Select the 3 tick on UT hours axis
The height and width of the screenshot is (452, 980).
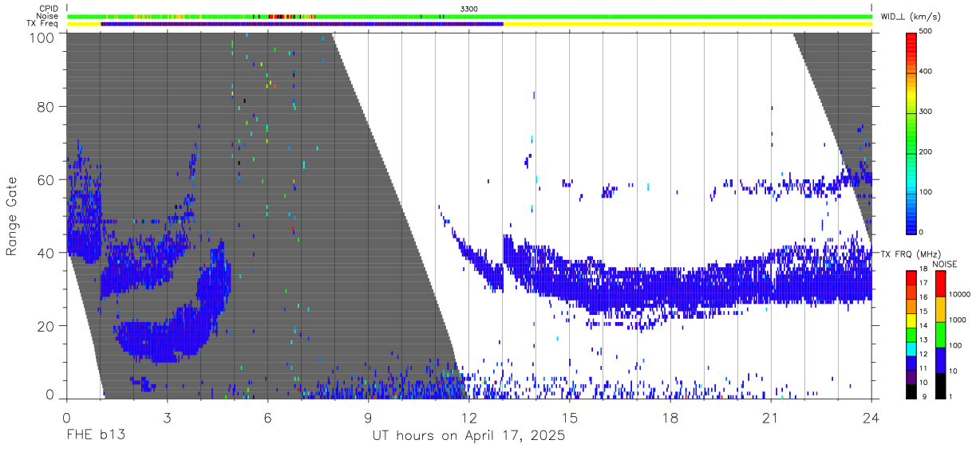point(167,418)
